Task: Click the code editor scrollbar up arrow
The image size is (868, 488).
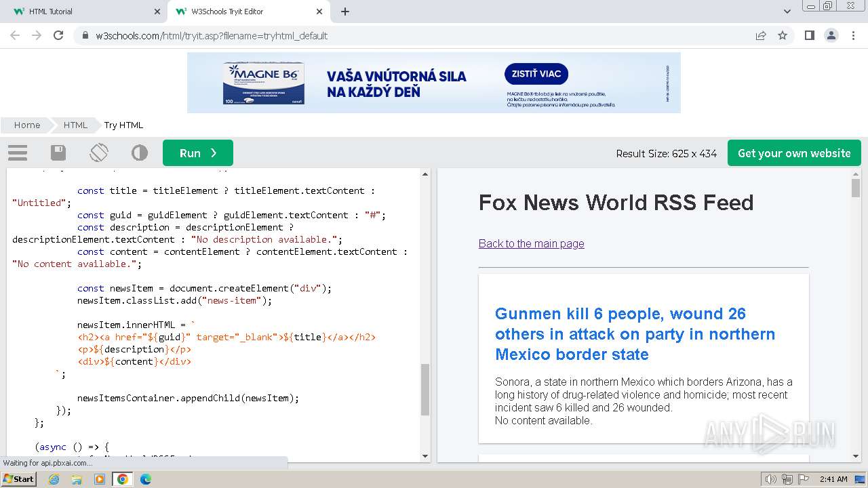Action: (425, 174)
